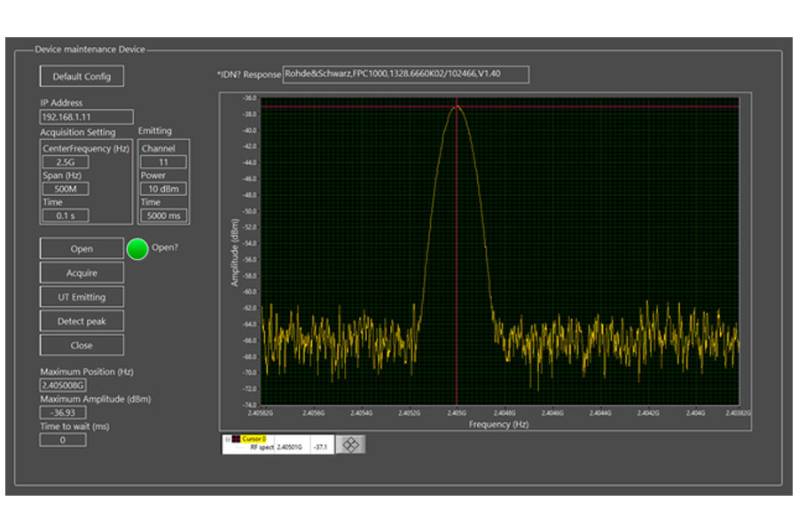Run Detect peak
The height and width of the screenshot is (532, 798).
click(82, 321)
